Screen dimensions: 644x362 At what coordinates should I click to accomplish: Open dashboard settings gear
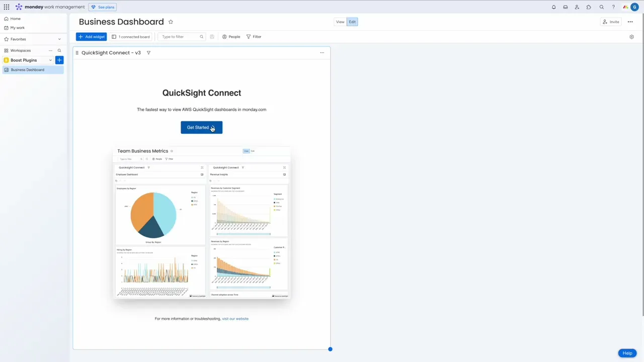631,37
